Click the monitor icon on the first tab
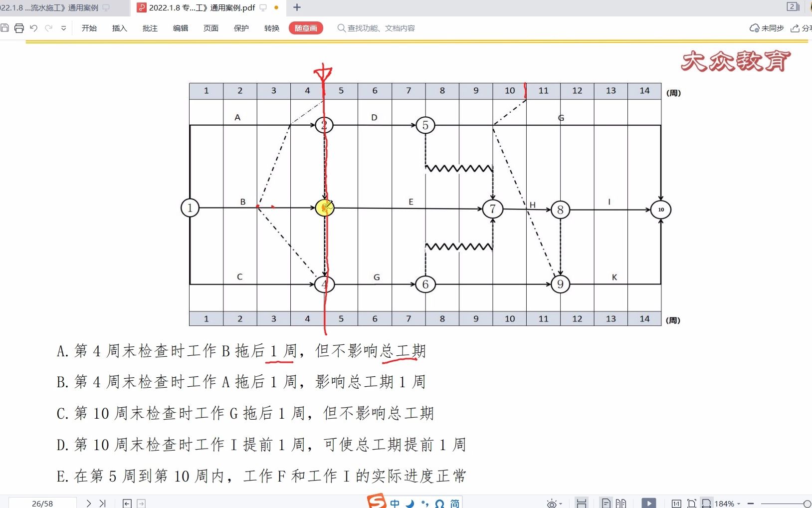812x508 pixels. click(x=106, y=7)
